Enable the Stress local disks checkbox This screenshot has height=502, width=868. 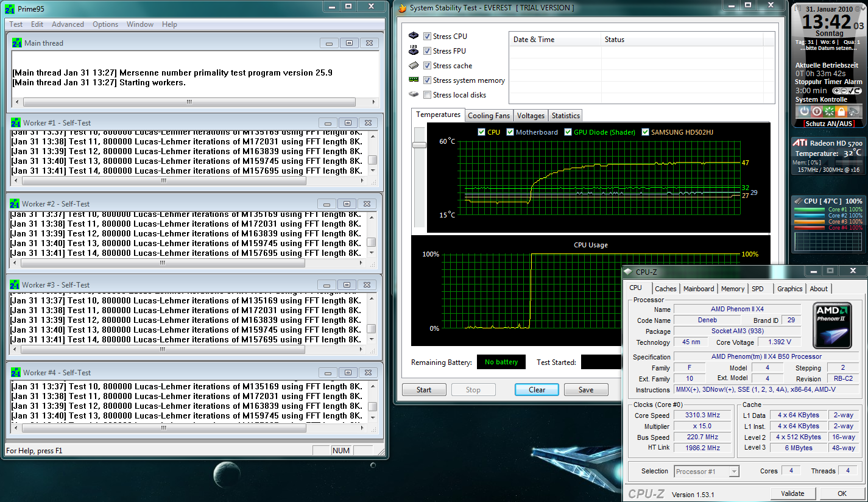[x=428, y=95]
